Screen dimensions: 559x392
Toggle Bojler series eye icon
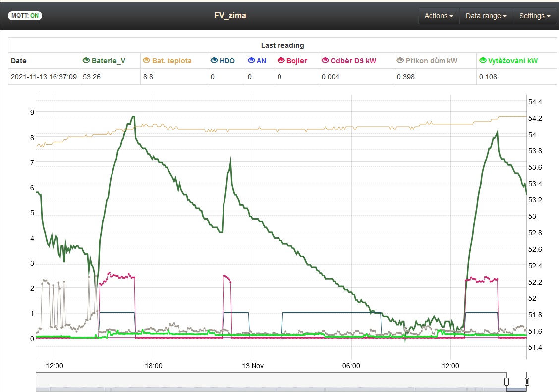[x=281, y=60]
